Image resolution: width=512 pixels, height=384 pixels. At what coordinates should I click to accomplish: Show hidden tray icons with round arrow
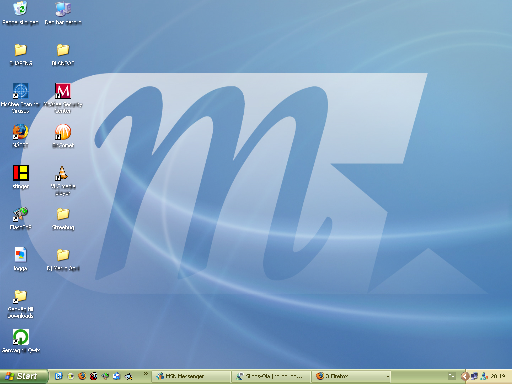pyautogui.click(x=465, y=376)
